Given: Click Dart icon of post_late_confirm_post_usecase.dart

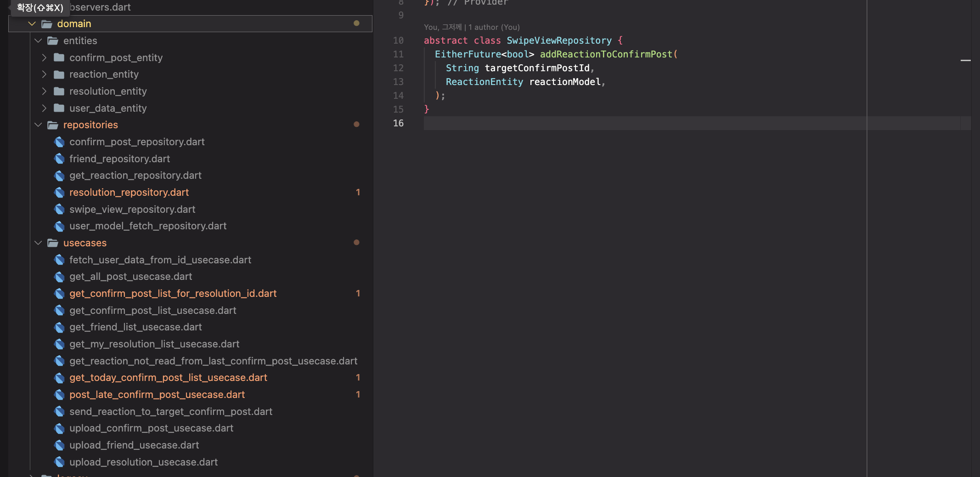Looking at the screenshot, I should pos(59,395).
